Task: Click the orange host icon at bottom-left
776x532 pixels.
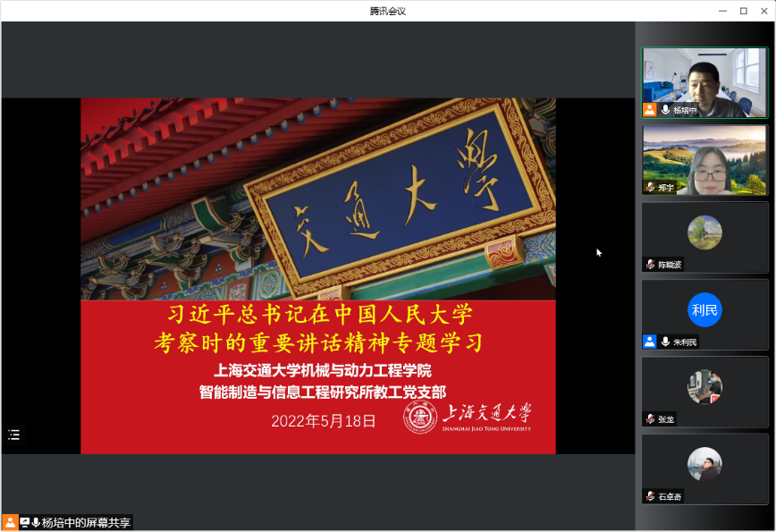Action: point(10,523)
